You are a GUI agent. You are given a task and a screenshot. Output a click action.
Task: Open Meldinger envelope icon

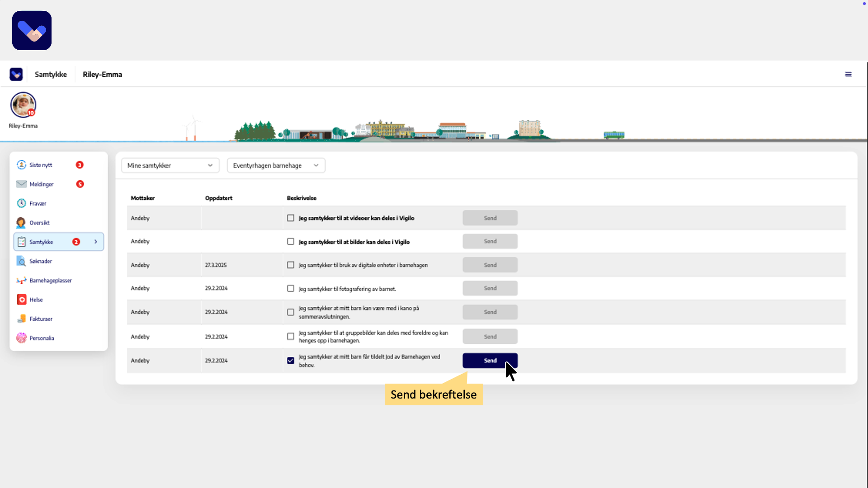(x=21, y=184)
